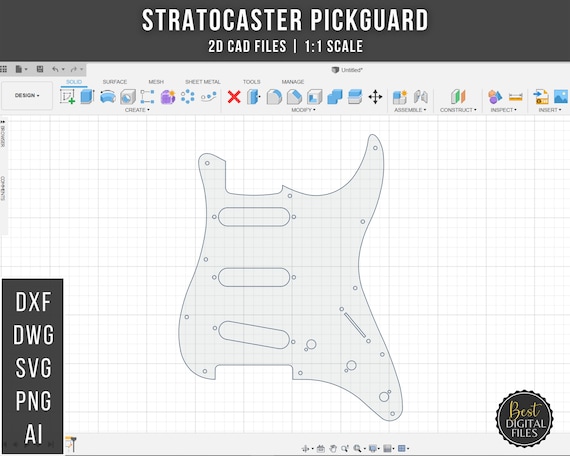Select the Untitled* document tab
Viewport: 570px width, 456px height.
[347, 70]
